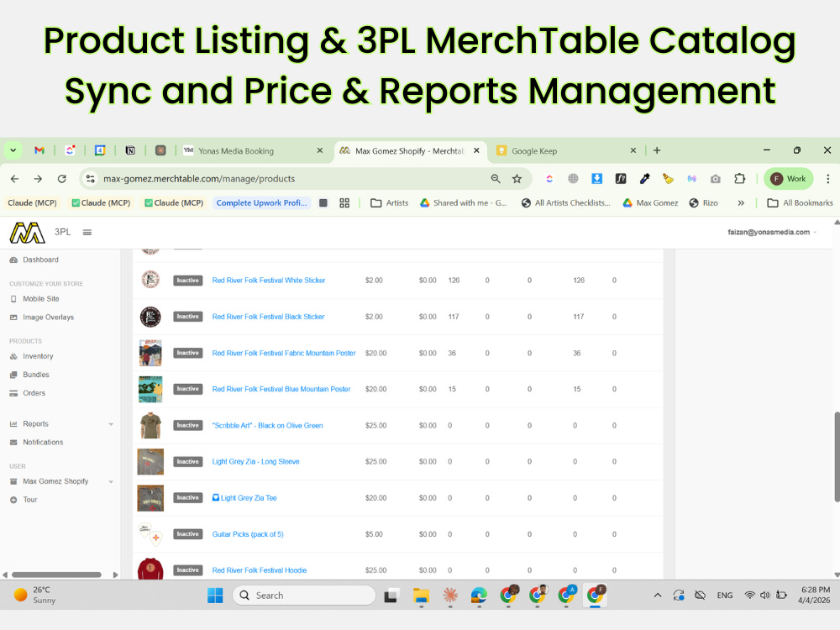Show more bookmarks chevron
This screenshot has width=840, height=630.
(x=741, y=203)
